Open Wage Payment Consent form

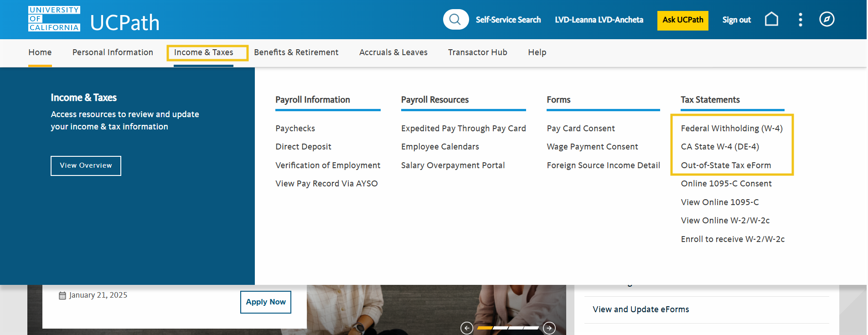(x=593, y=147)
